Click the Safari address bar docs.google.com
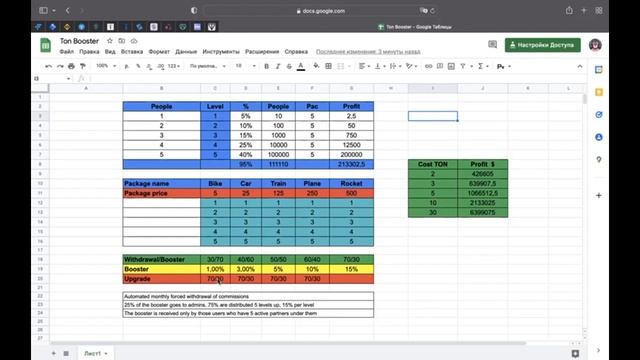 (x=320, y=11)
